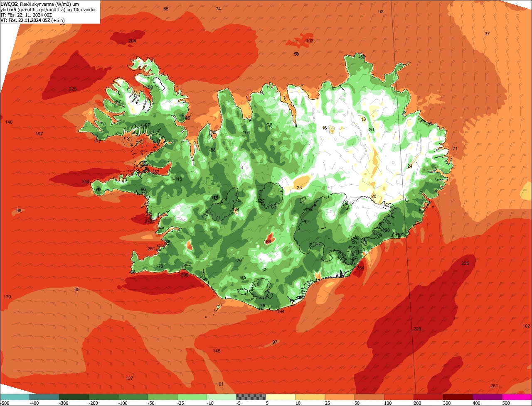Click the map value '61' near the bottom
The height and width of the screenshot is (406, 532).
(221, 384)
